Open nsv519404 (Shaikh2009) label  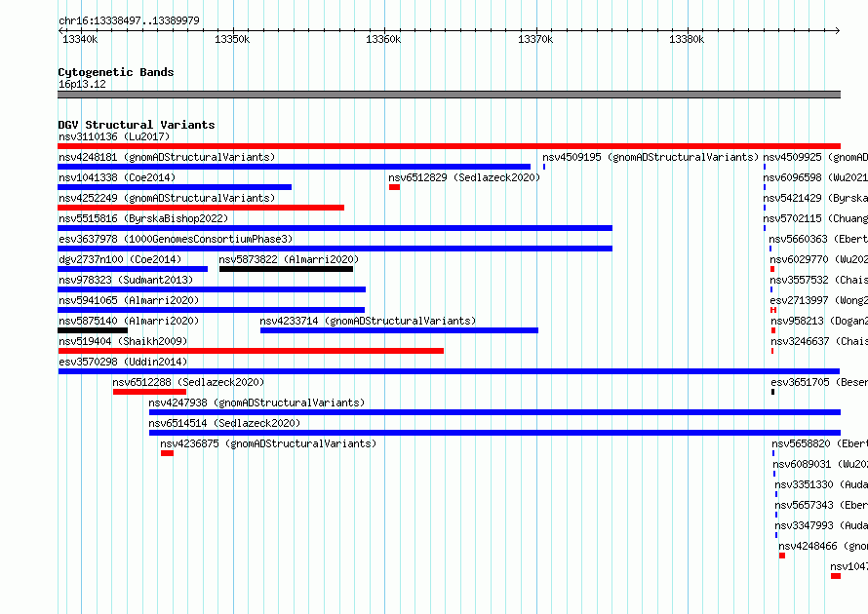pos(123,341)
